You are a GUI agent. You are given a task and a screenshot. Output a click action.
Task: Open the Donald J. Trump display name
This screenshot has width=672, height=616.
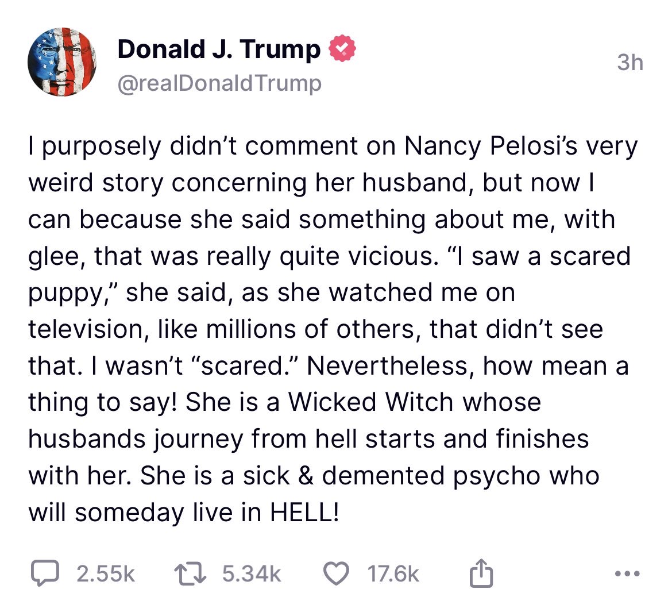click(x=219, y=49)
